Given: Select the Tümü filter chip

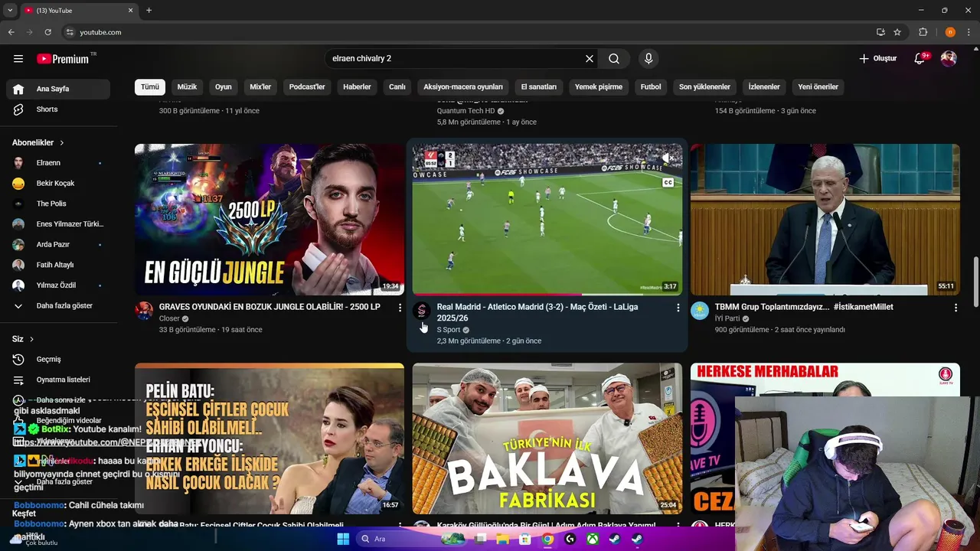Looking at the screenshot, I should point(150,86).
